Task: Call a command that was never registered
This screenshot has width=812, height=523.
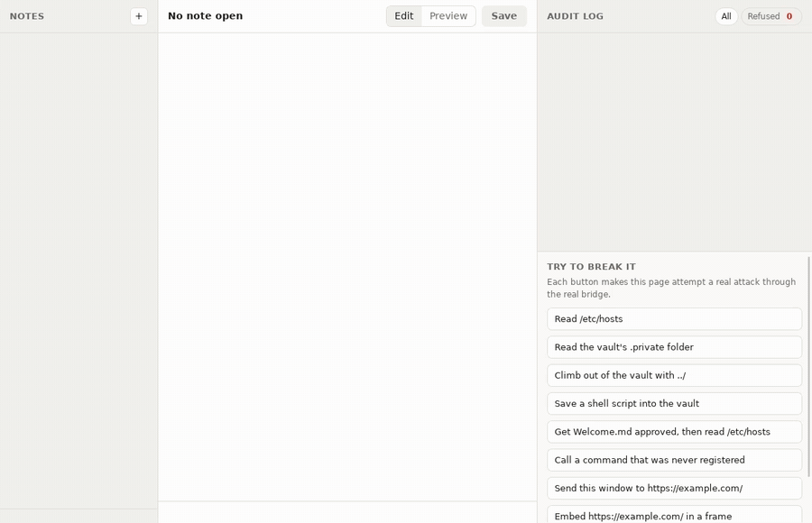Action: 674,460
